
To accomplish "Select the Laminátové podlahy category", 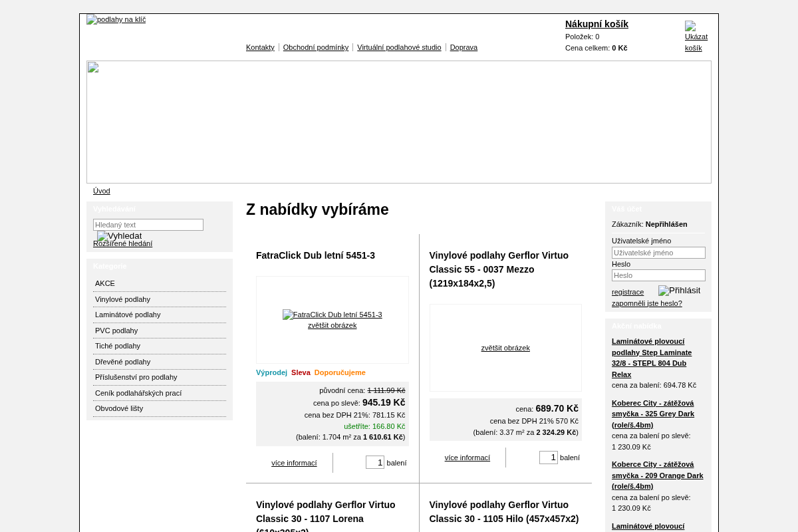I will (x=160, y=315).
